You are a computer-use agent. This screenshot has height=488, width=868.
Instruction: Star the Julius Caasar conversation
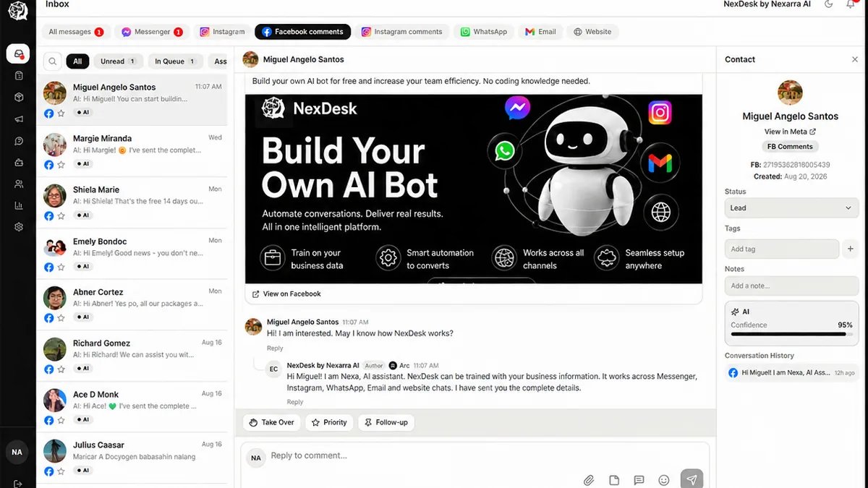click(x=61, y=471)
